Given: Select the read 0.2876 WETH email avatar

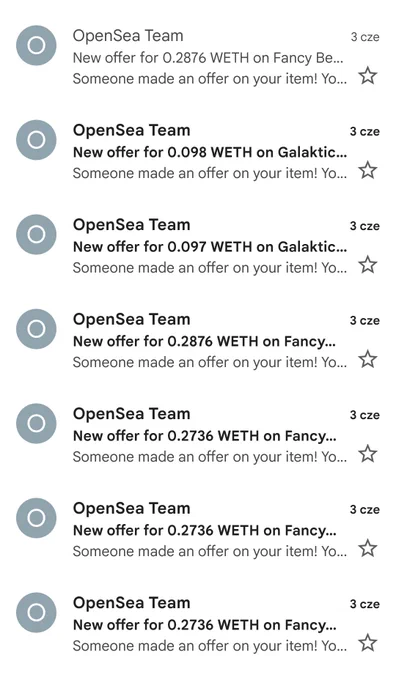Looking at the screenshot, I should click(36, 46).
